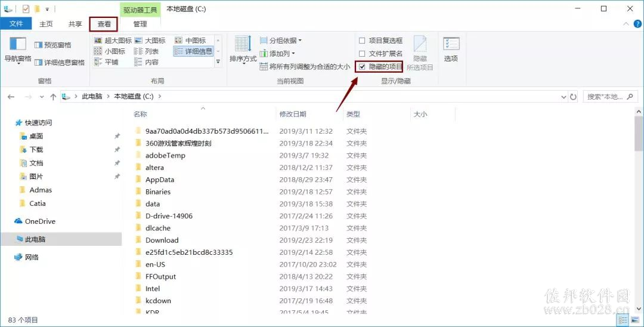Click size all columns to fit button

[305, 67]
